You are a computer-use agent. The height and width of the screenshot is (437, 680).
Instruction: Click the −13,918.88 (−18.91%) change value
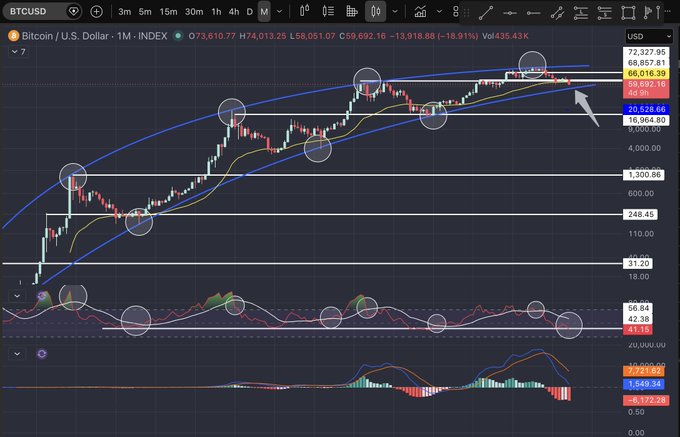tap(434, 36)
